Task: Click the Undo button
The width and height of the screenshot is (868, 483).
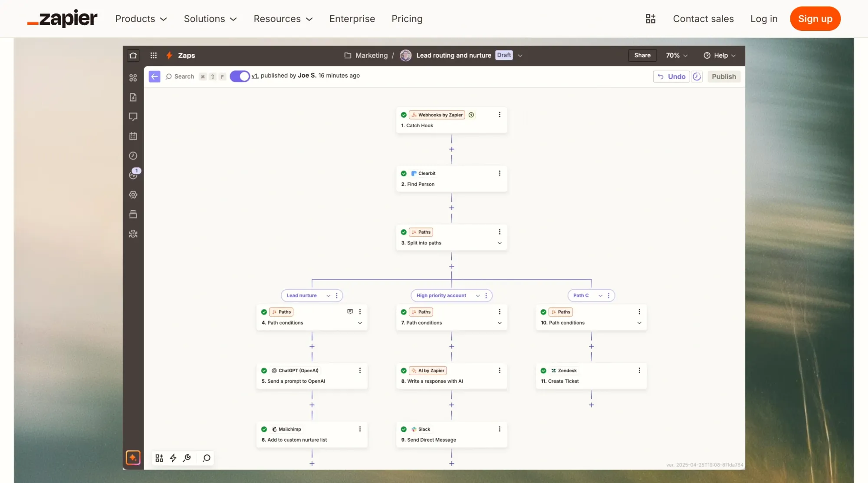Action: pyautogui.click(x=671, y=76)
